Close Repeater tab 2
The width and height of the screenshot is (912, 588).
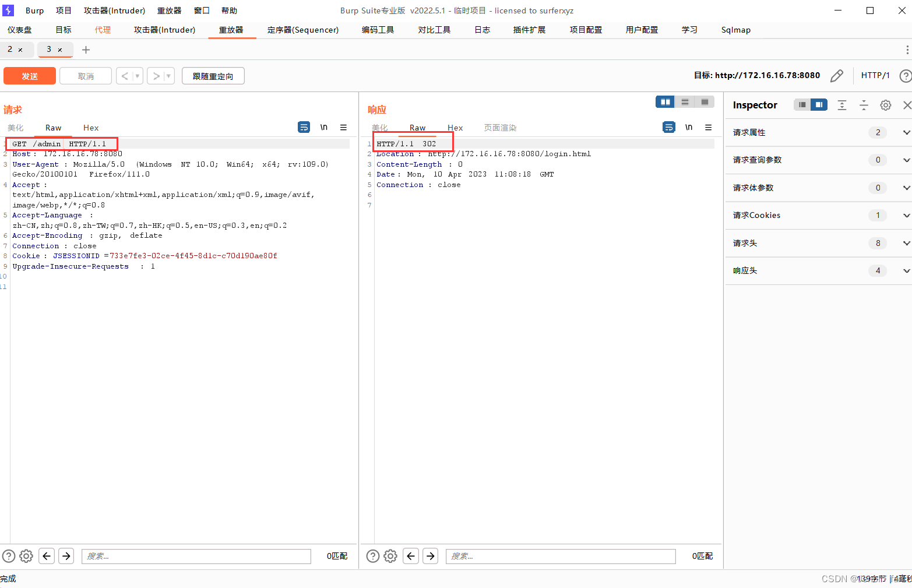[20, 50]
